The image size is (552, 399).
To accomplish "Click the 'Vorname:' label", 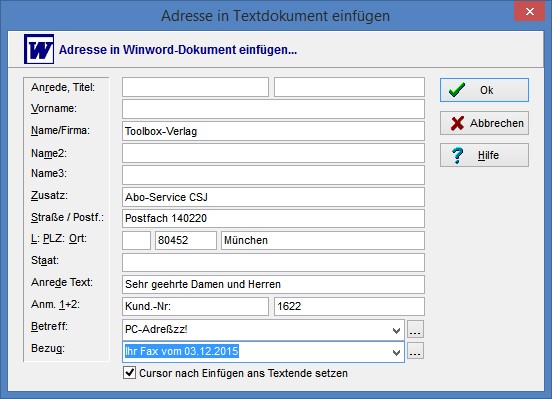I will point(54,108).
